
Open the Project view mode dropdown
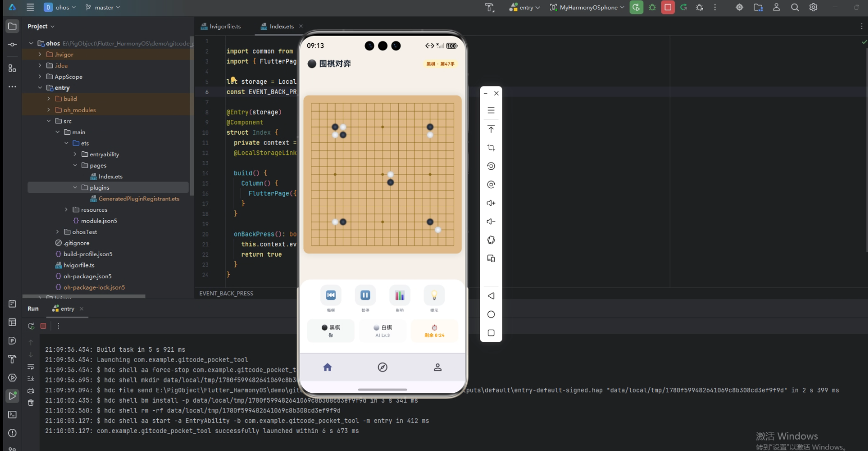[41, 26]
